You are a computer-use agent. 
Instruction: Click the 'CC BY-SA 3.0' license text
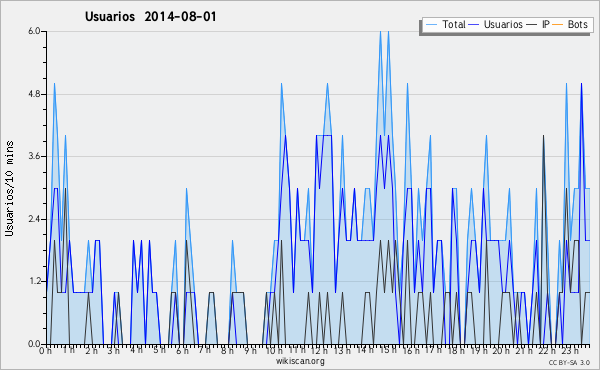click(569, 363)
